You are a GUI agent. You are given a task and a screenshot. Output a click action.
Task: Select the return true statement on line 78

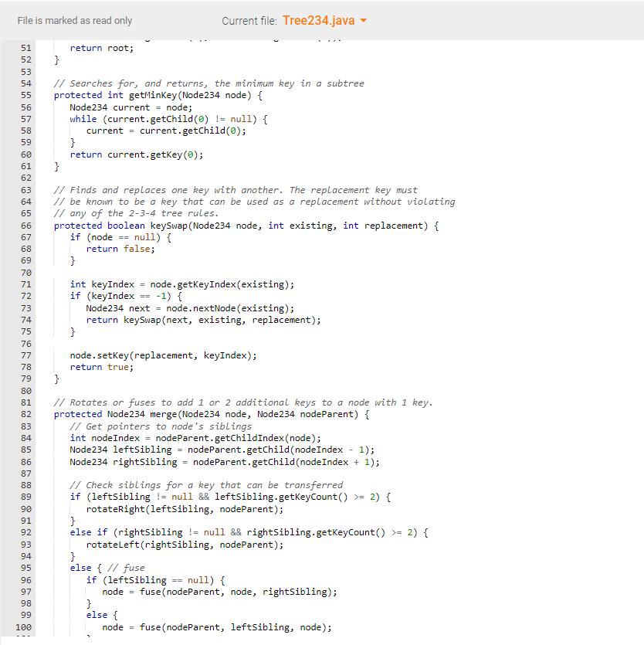(101, 366)
